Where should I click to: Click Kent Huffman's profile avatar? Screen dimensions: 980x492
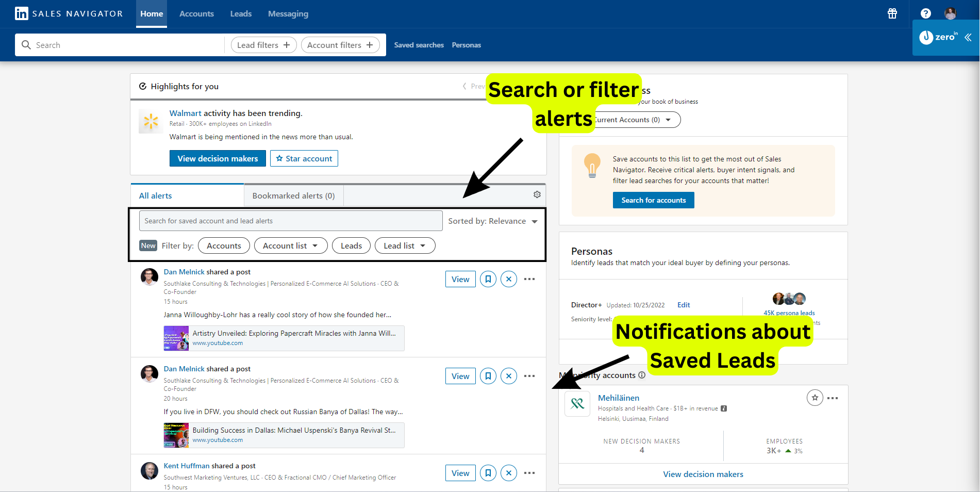[150, 471]
